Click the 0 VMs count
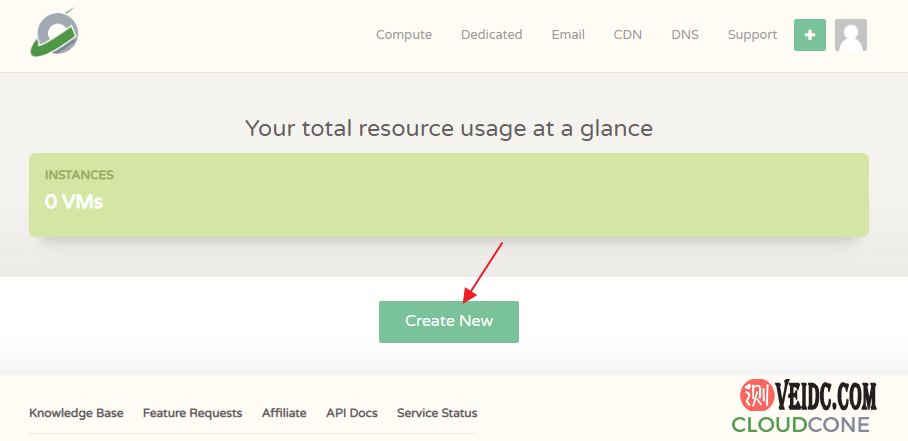The height and width of the screenshot is (441, 908). [x=74, y=202]
